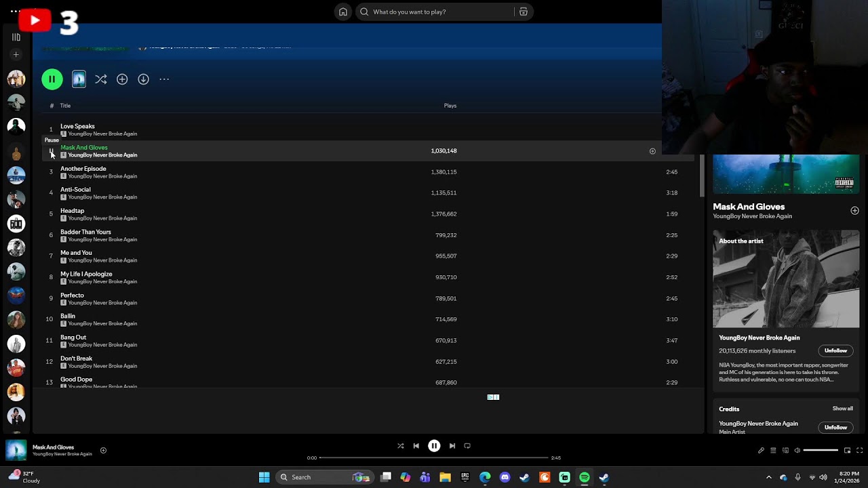Sort the track list by Title column
This screenshot has height=488, width=868.
coord(65,106)
